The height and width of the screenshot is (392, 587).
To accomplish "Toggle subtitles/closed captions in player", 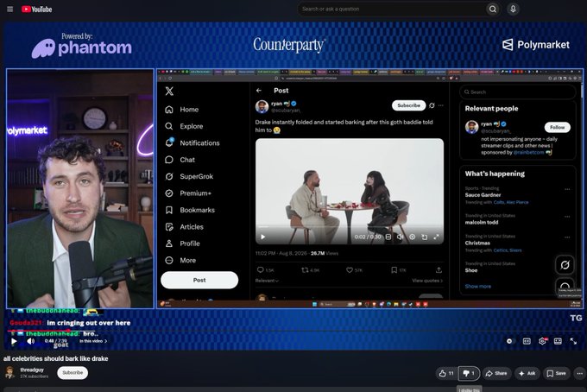I will (527, 341).
